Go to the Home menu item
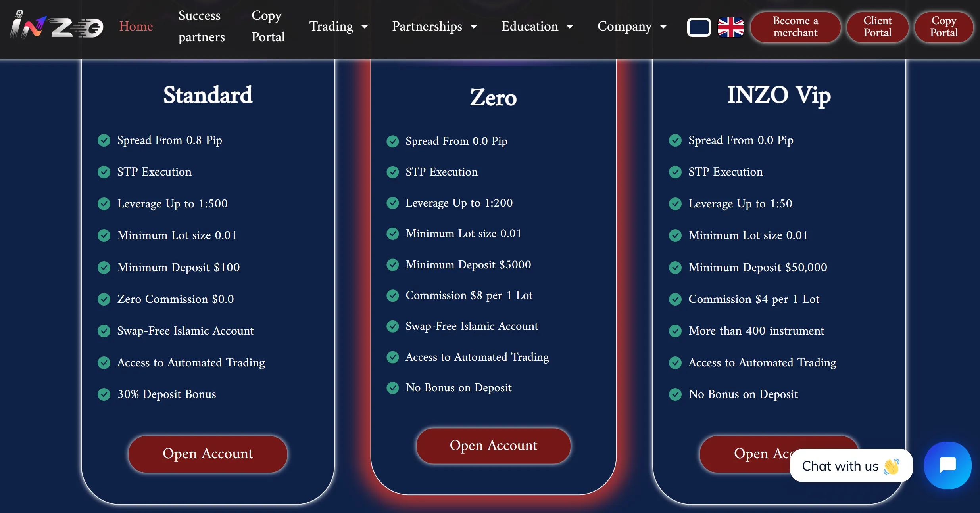 (136, 26)
